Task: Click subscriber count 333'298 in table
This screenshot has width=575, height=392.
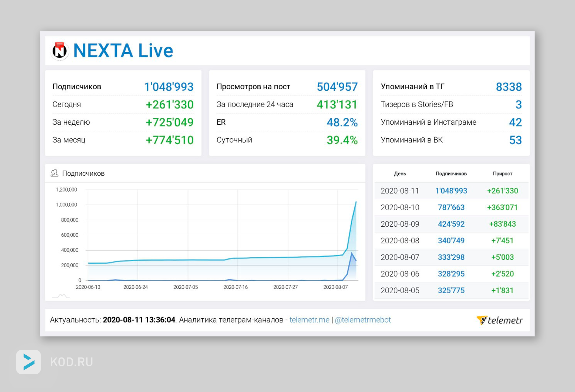Action: pos(451,257)
